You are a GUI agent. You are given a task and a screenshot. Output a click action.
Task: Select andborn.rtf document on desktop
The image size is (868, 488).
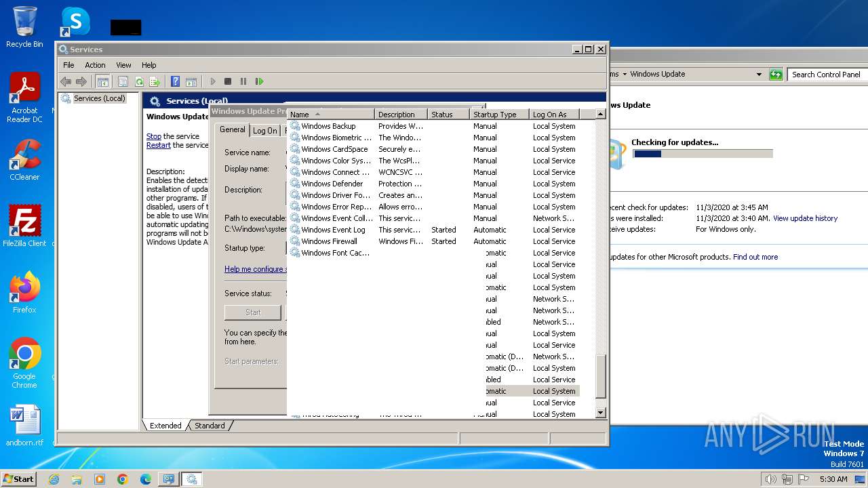click(x=24, y=426)
